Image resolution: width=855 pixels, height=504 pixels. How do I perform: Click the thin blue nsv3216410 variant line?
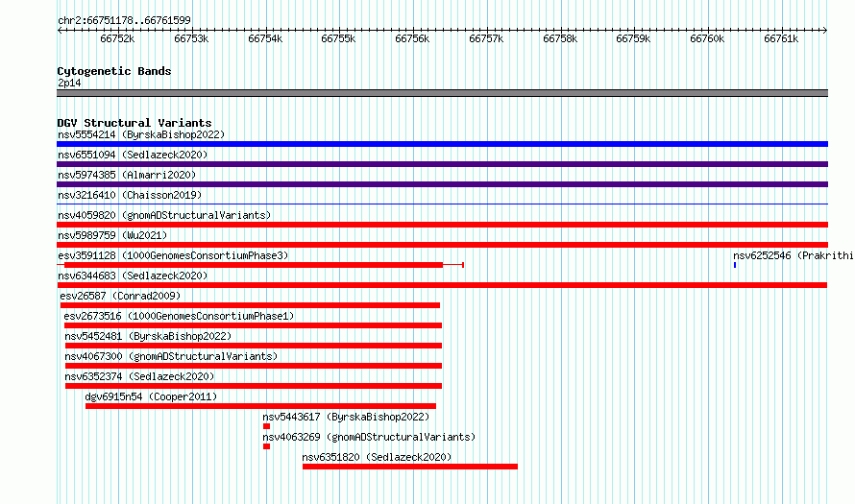pyautogui.click(x=442, y=204)
